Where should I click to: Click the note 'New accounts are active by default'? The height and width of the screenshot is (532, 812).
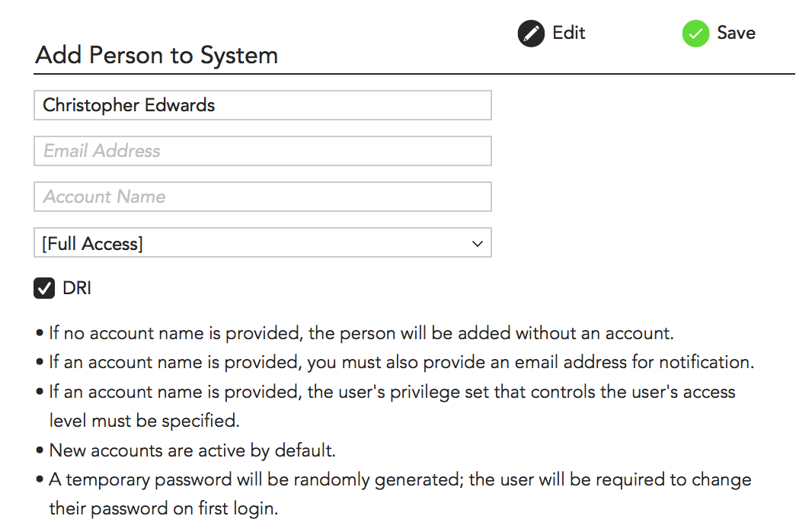pos(192,450)
